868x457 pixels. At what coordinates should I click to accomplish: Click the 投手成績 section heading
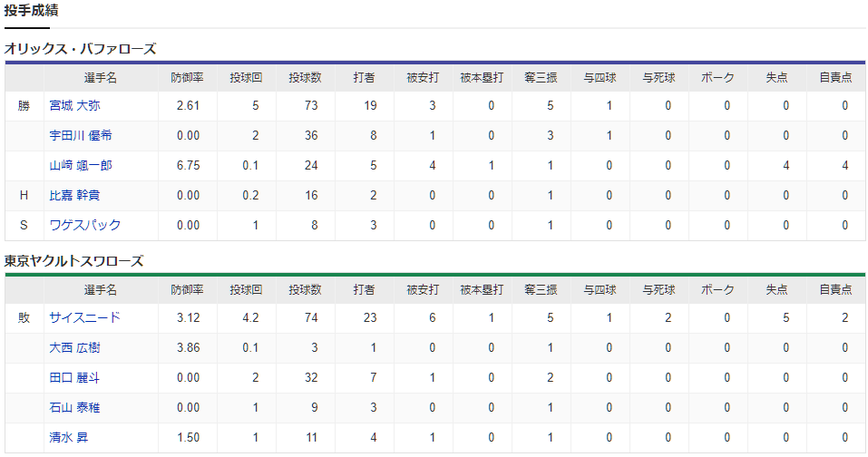pyautogui.click(x=32, y=11)
